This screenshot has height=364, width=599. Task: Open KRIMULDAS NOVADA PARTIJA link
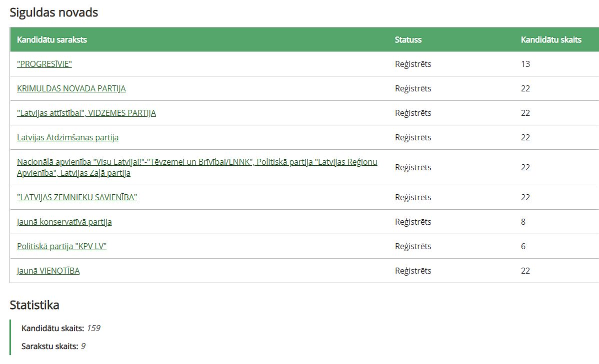(71, 88)
